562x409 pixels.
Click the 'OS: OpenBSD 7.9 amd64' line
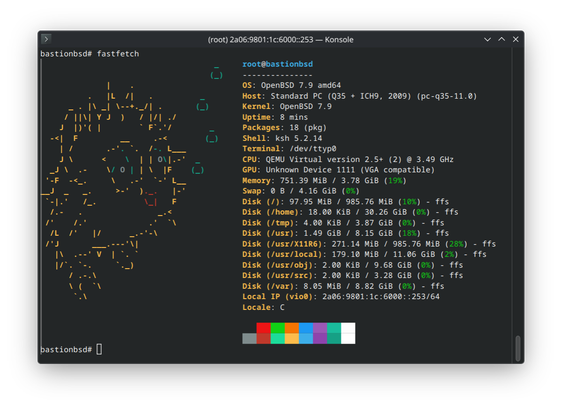(x=291, y=85)
